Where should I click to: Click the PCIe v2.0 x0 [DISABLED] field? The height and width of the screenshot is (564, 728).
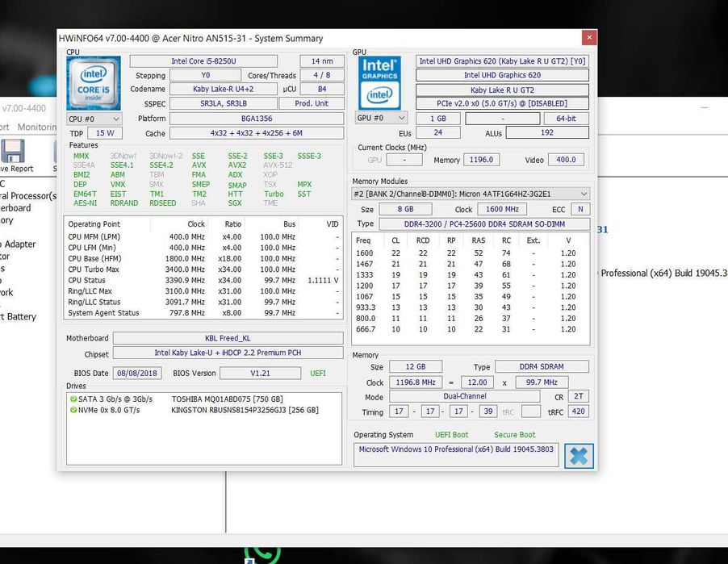502,103
